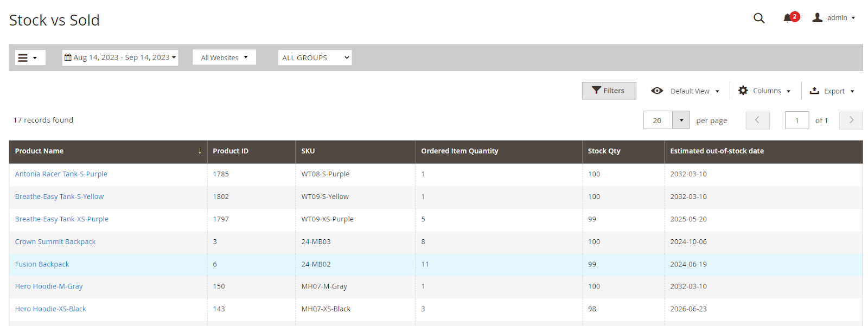Expand the per page count dropdown arrow
The image size is (868, 326).
coord(681,120)
